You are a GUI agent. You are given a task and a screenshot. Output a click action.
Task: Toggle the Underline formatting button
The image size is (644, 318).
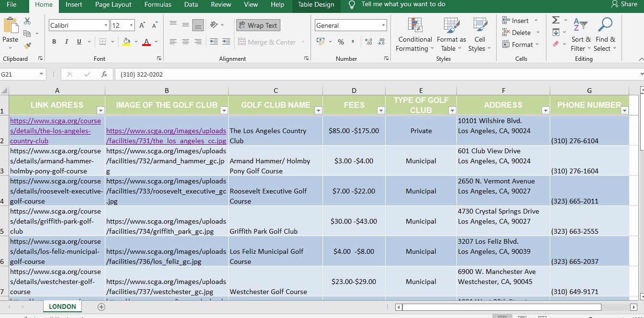tap(79, 42)
